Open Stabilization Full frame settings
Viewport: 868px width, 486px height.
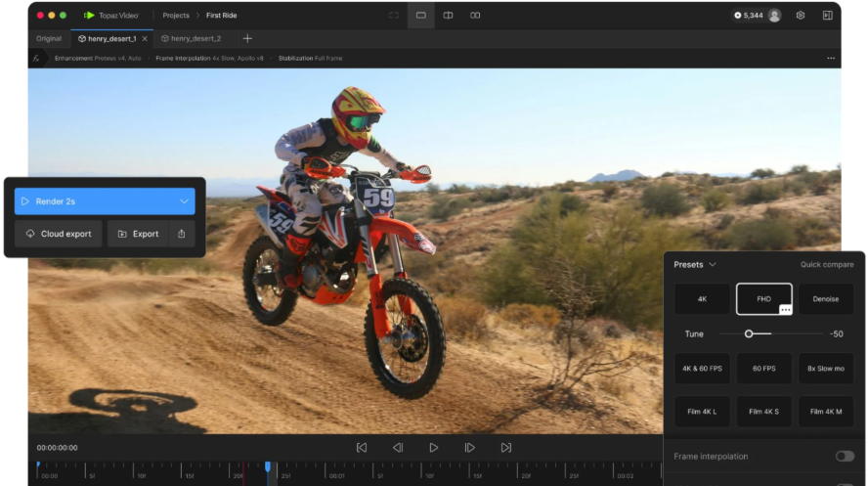click(310, 58)
